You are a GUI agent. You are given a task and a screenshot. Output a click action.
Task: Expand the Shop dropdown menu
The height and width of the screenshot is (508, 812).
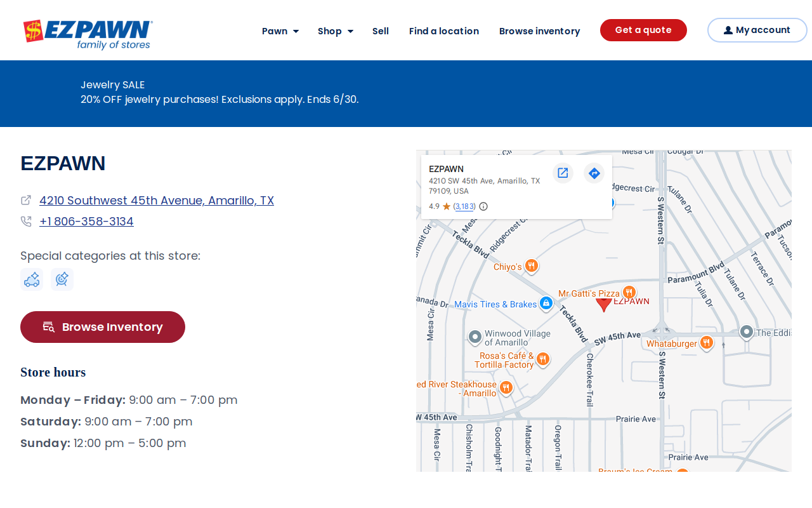click(336, 31)
